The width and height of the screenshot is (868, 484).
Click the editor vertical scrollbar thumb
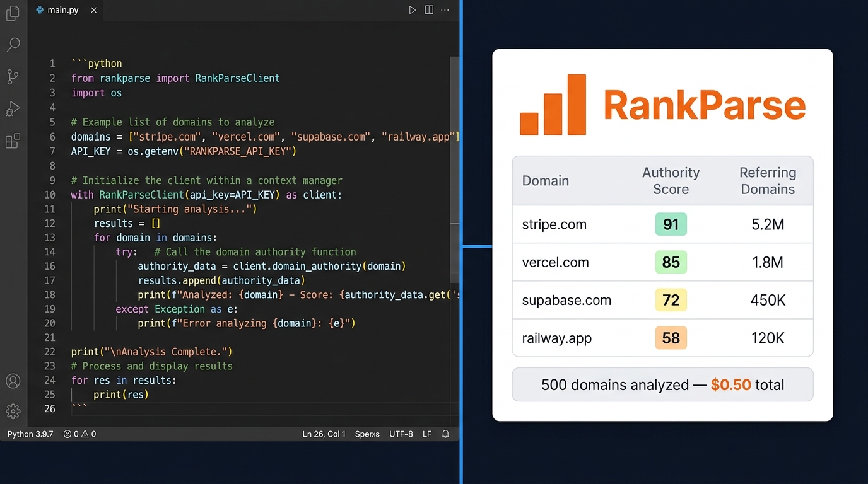pyautogui.click(x=455, y=170)
